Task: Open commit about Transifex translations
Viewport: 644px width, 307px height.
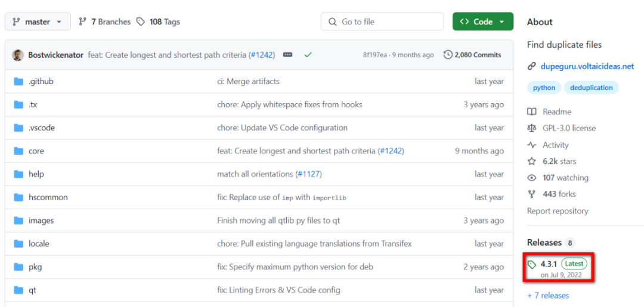Action: (x=314, y=244)
